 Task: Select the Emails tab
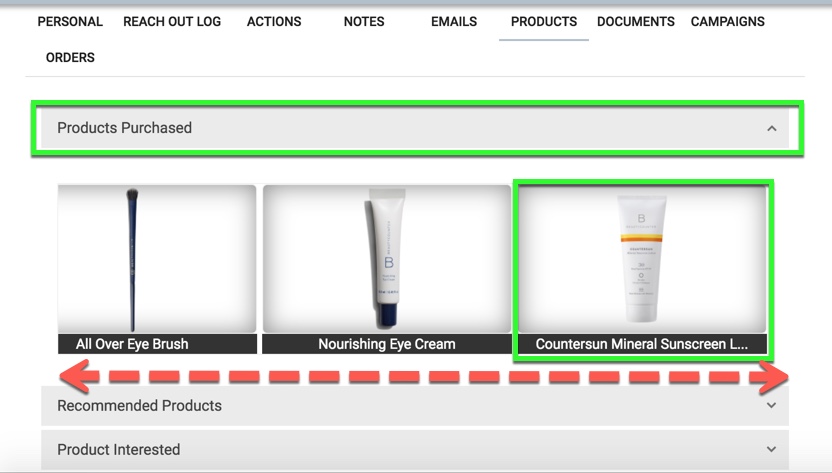[454, 22]
